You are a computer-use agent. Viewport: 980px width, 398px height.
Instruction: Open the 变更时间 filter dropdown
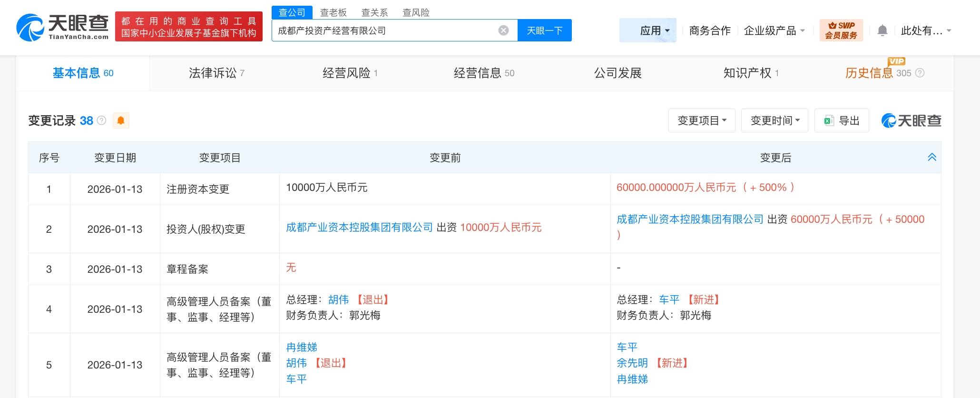pos(774,120)
